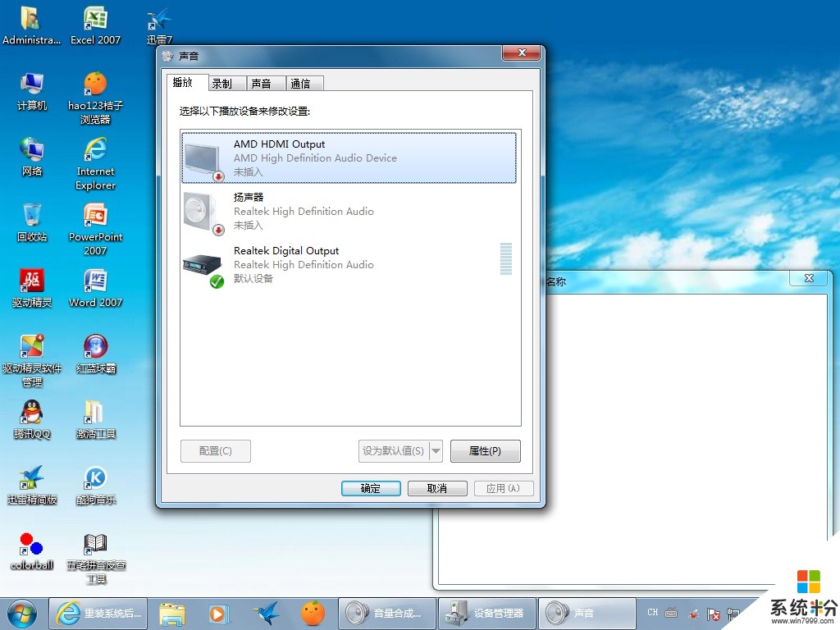Select the 驱动精灵 desktop shortcut
The width and height of the screenshot is (840, 630).
click(x=32, y=288)
